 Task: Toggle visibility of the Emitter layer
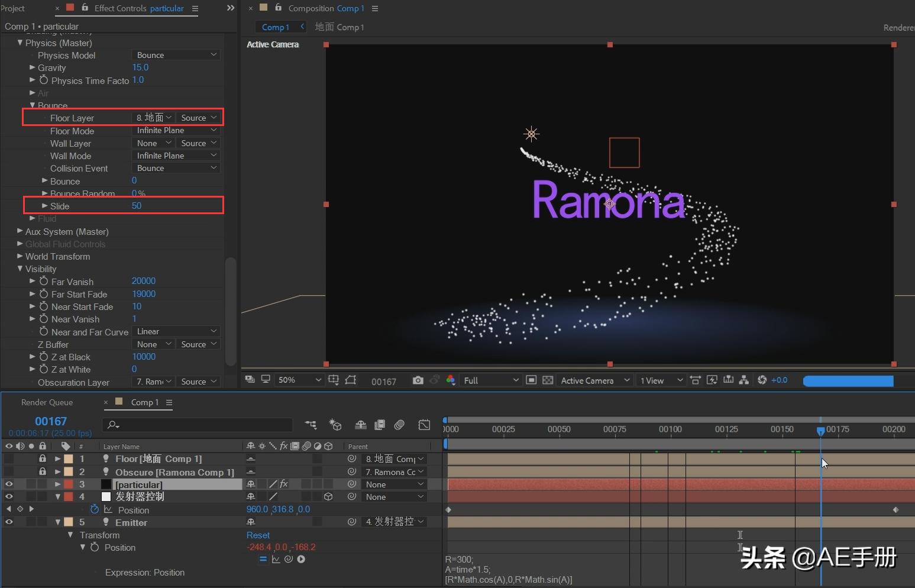[9, 522]
